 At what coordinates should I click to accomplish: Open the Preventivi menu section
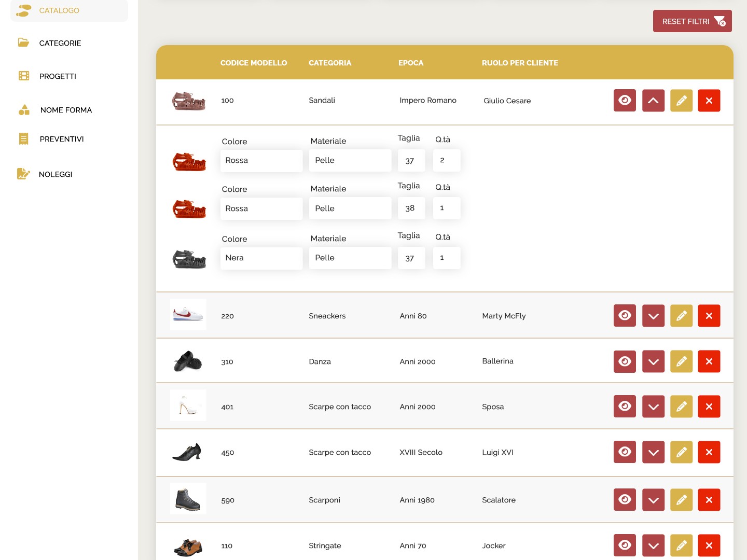(61, 139)
